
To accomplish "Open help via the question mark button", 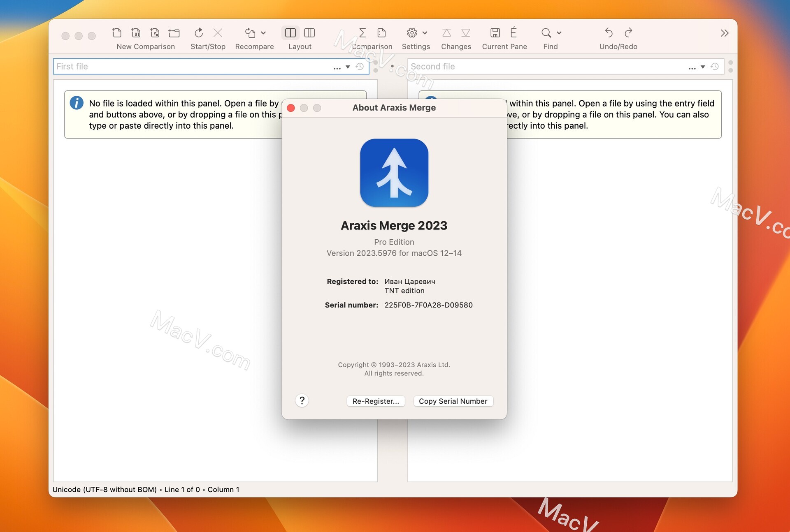I will point(302,400).
